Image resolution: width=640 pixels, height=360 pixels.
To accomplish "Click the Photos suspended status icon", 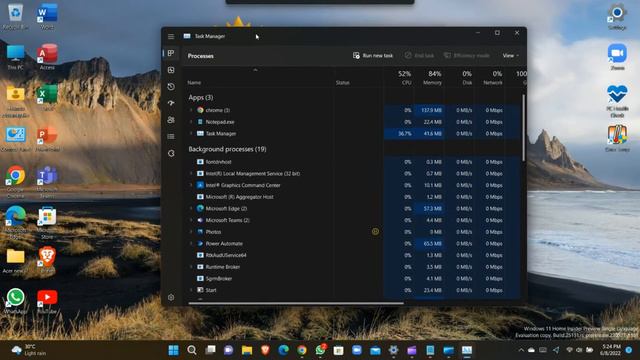I will [x=375, y=231].
